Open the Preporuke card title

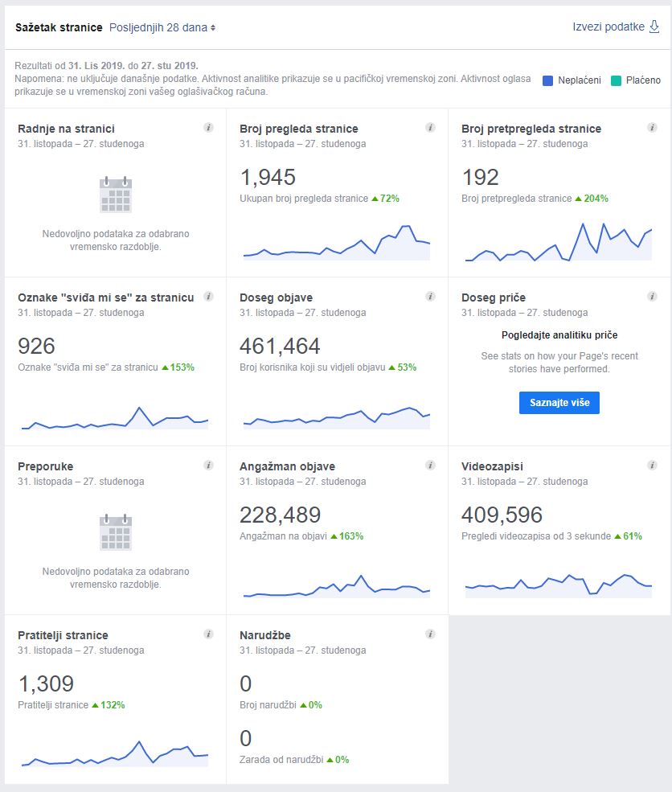click(46, 466)
